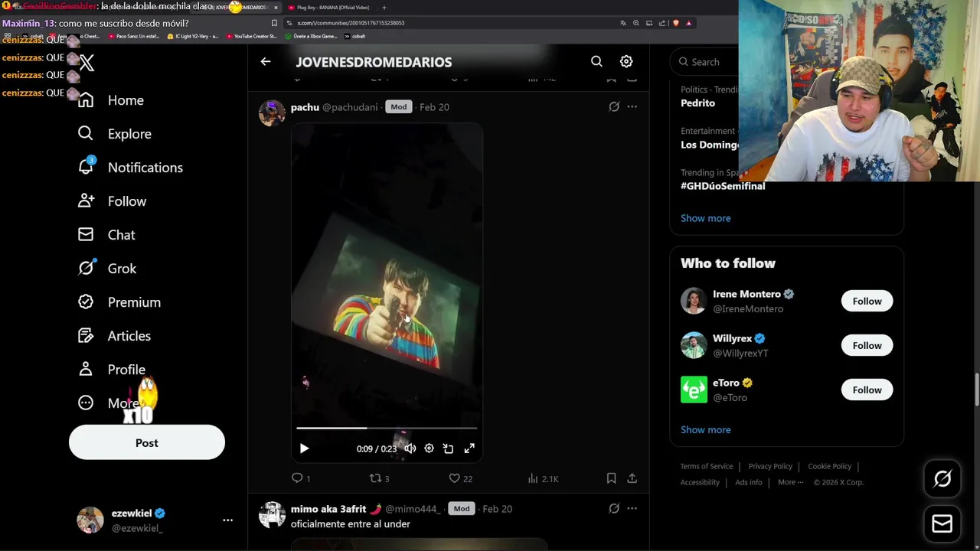Open Premium in sidebar

coord(119,302)
